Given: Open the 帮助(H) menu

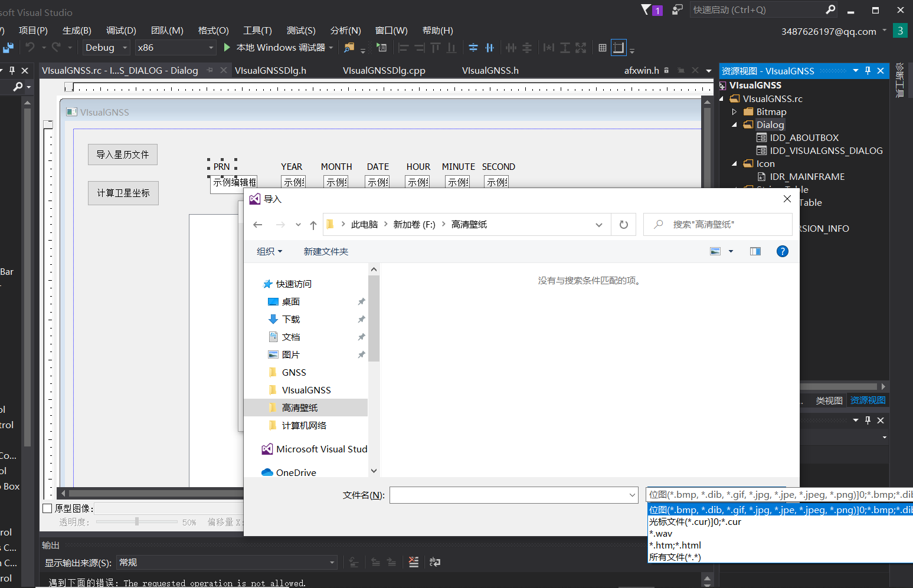Looking at the screenshot, I should pos(438,31).
